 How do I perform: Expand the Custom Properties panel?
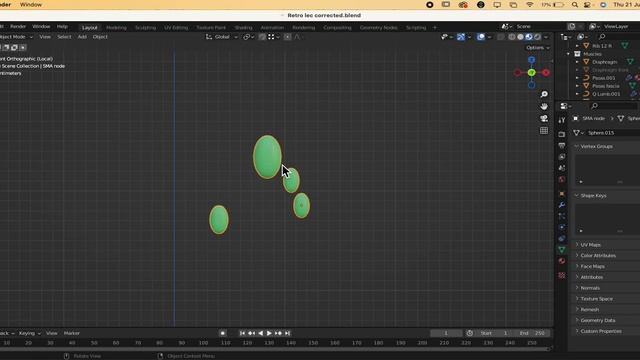[598, 331]
